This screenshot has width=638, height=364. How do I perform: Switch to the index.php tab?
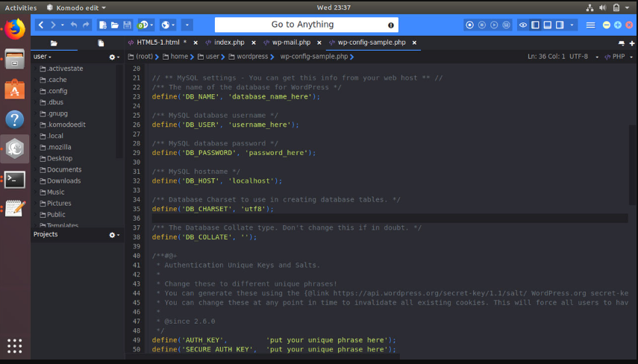pos(229,43)
